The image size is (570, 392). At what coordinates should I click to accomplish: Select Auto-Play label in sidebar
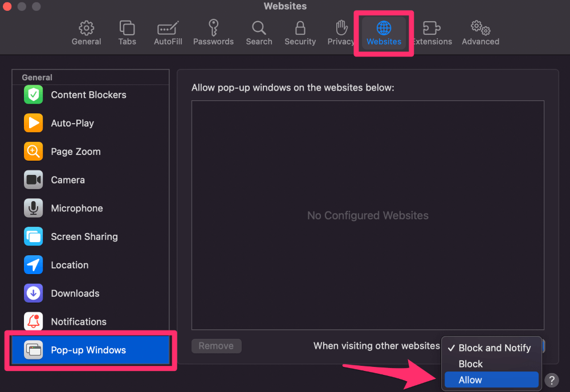tap(72, 123)
